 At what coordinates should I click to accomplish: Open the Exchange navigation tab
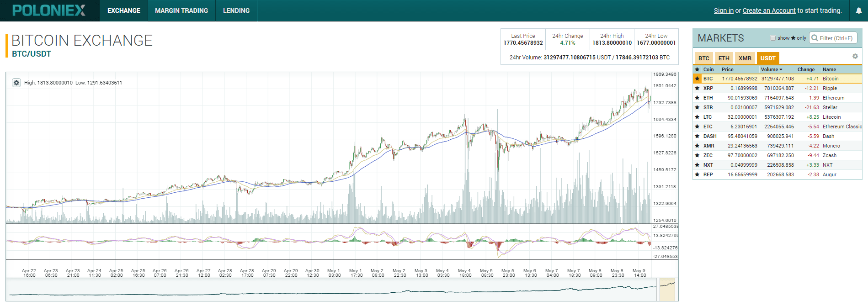coord(124,11)
